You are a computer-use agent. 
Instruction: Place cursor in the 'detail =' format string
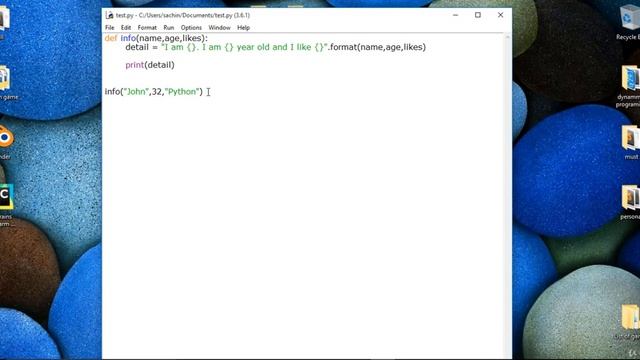pos(244,47)
